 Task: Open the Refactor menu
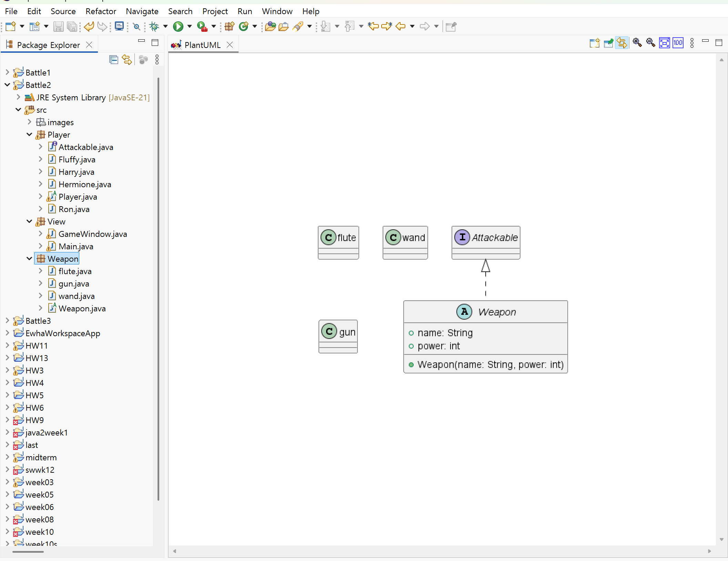[101, 11]
